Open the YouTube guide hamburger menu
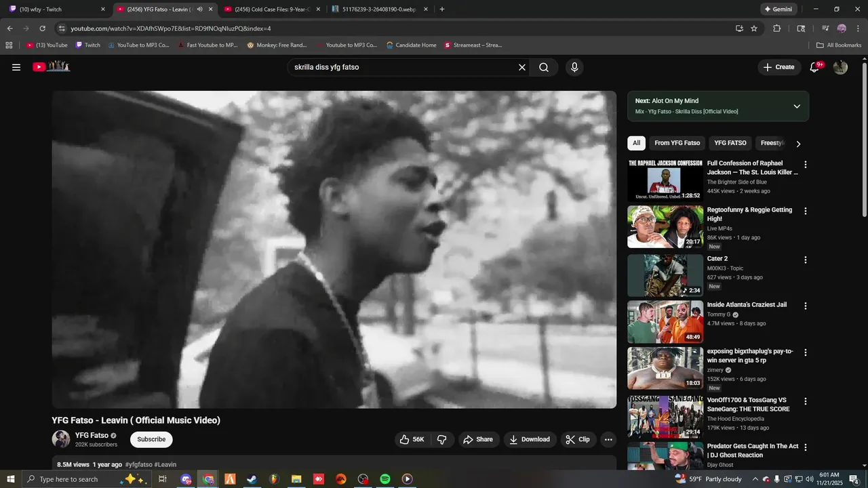The image size is (868, 488). point(16,67)
